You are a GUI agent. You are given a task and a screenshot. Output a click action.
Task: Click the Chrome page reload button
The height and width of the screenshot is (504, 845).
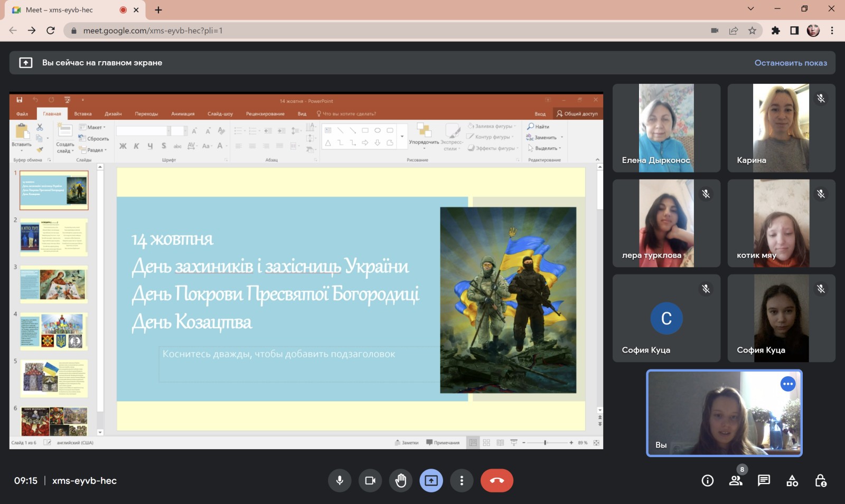click(51, 31)
